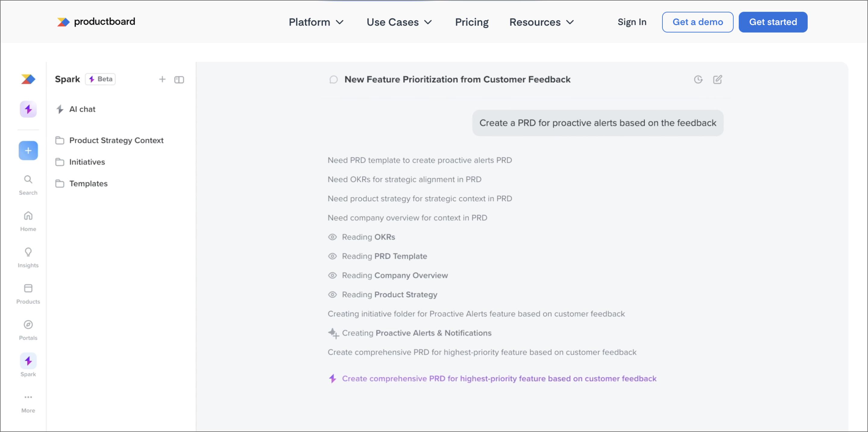Click the Get started button
Screen dimensions: 868x432
point(773,22)
